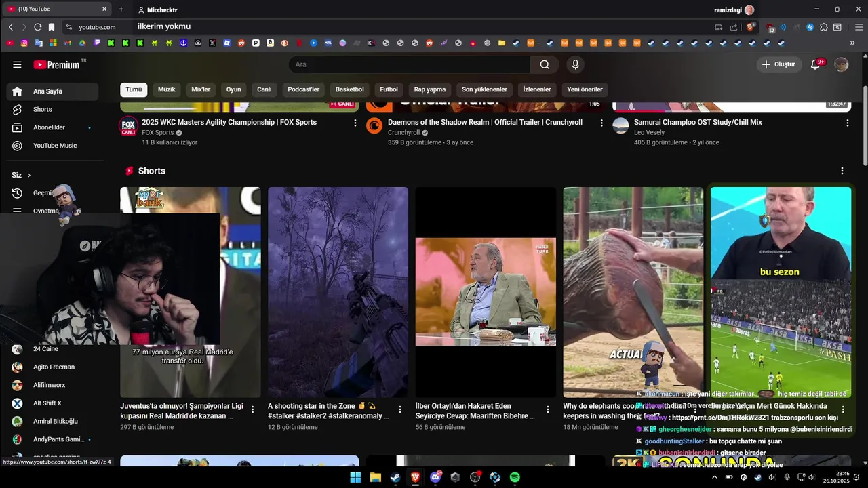
Task: Select the Yeni öneriler filter chip
Action: click(585, 89)
